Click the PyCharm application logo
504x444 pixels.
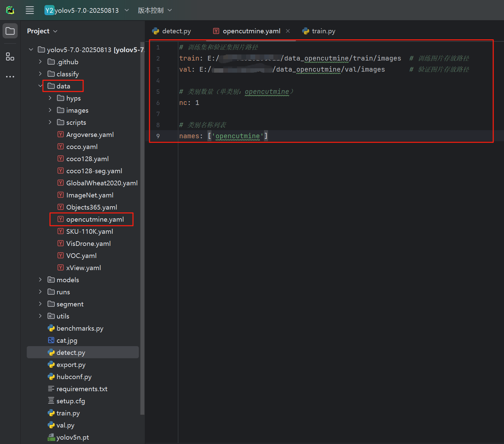(x=10, y=10)
